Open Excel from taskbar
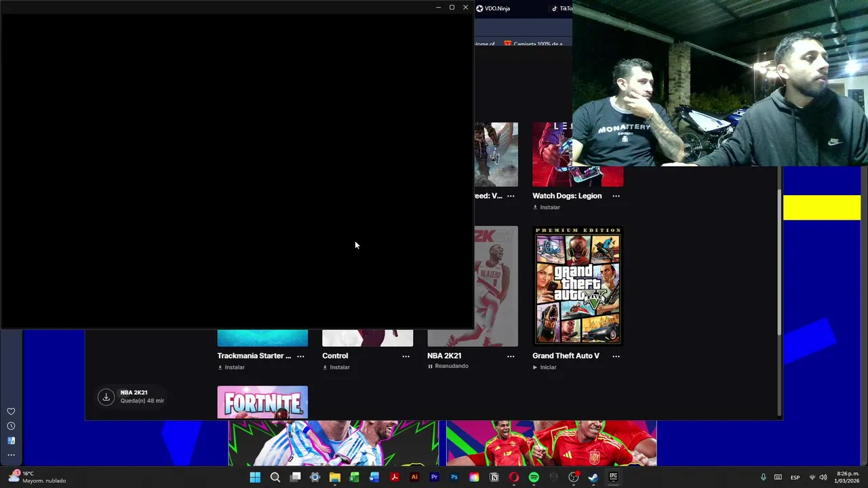The width and height of the screenshot is (868, 488). 354,477
